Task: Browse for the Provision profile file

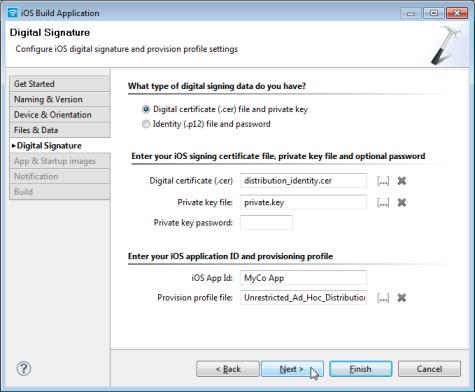Action: tap(383, 298)
